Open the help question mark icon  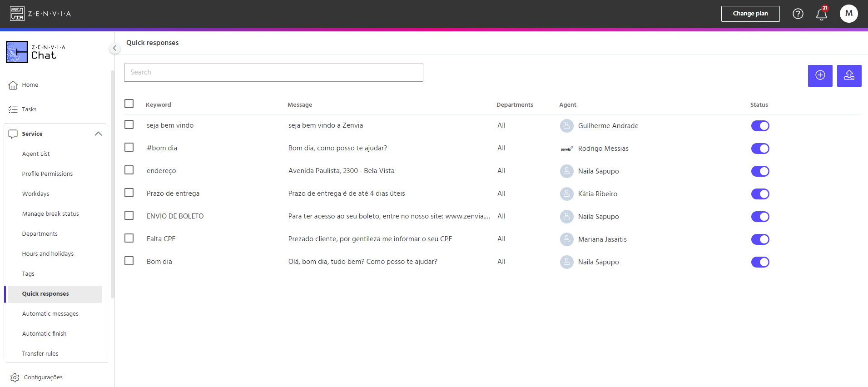click(798, 14)
